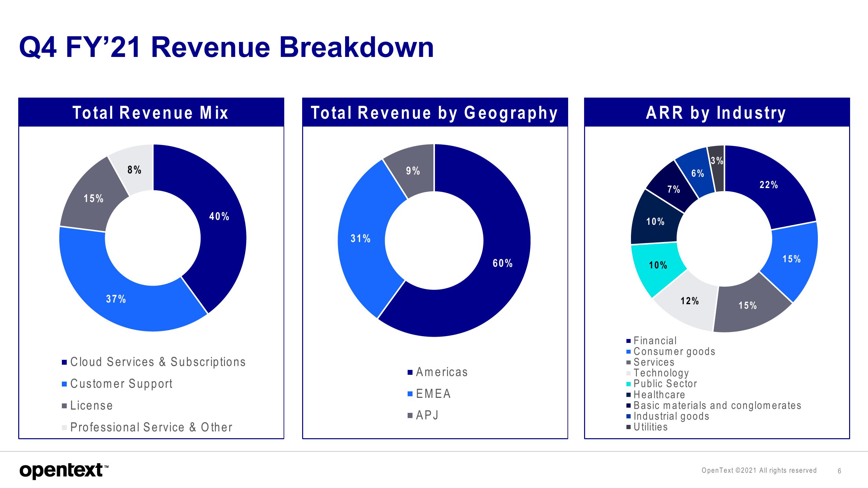
Task: Click the License legend color swatch
Action: coord(65,406)
